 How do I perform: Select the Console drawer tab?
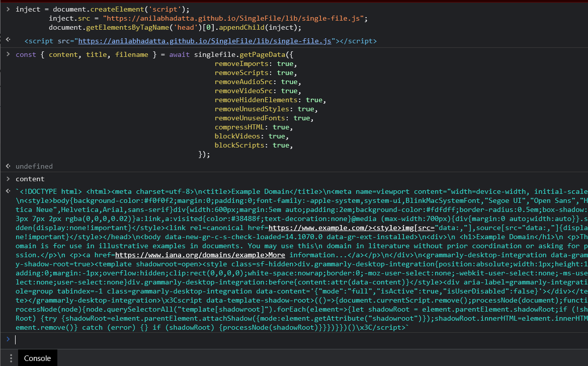(37, 358)
